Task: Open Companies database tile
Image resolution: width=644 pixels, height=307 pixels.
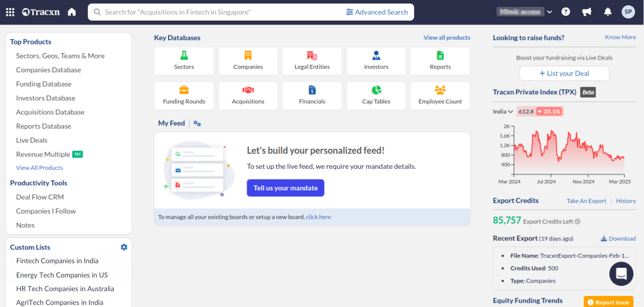Action: [x=248, y=61]
